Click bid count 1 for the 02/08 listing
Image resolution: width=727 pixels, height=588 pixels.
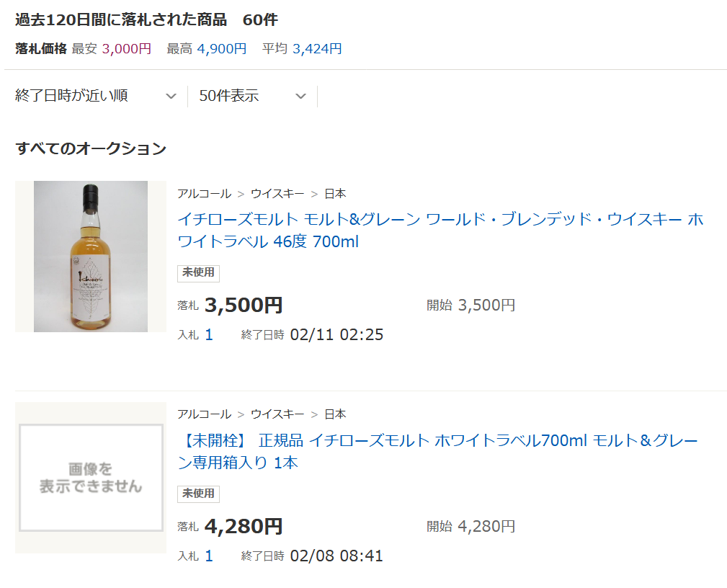pos(209,556)
